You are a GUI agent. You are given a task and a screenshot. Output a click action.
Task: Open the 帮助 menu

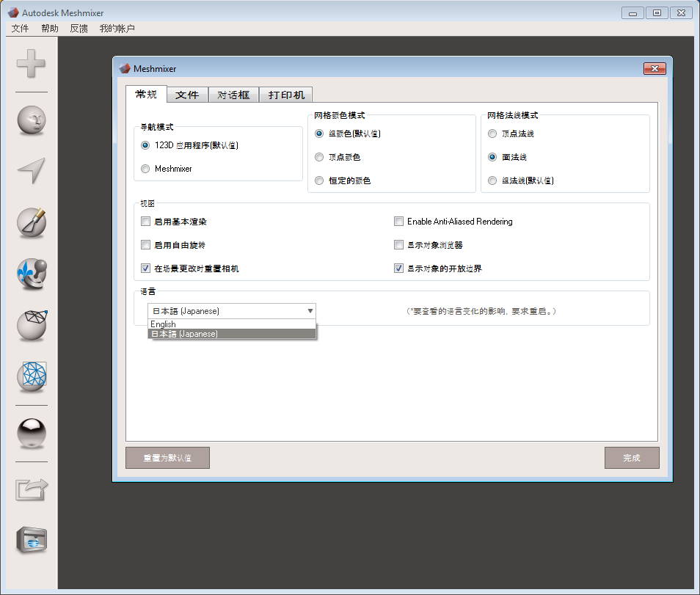click(50, 29)
